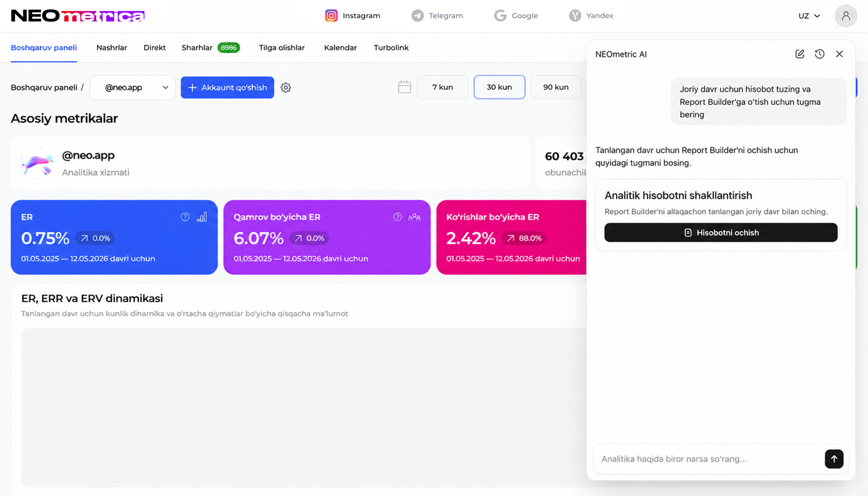The height and width of the screenshot is (496, 868).
Task: Open the user profile avatar
Action: click(x=846, y=16)
